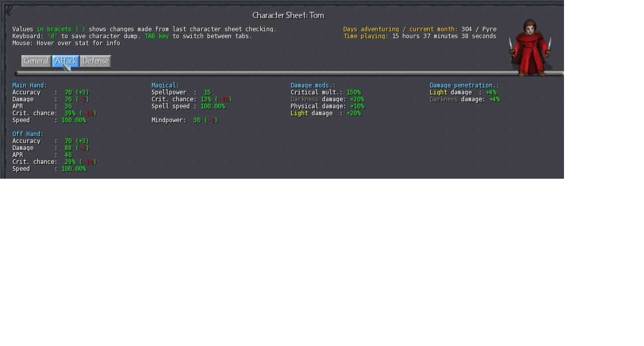Select the Spell speed stat
The width and height of the screenshot is (644, 346).
188,106
